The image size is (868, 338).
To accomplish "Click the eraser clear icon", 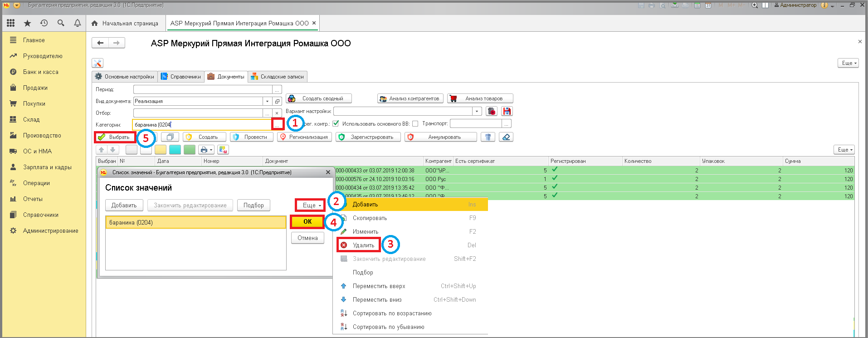I will 506,137.
